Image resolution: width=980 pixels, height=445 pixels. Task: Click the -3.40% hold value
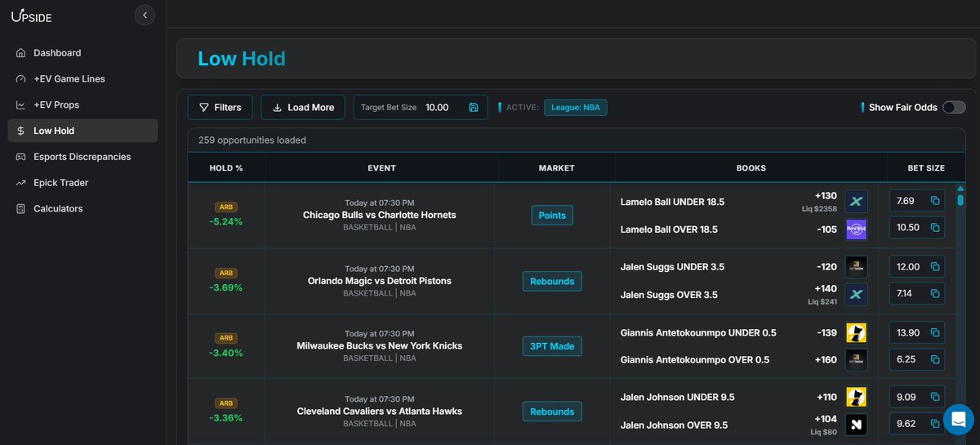tap(226, 352)
